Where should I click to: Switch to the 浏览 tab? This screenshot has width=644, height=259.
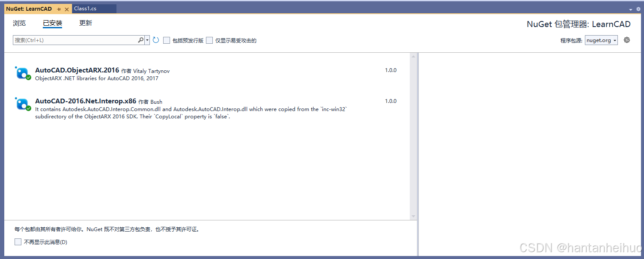tap(19, 23)
